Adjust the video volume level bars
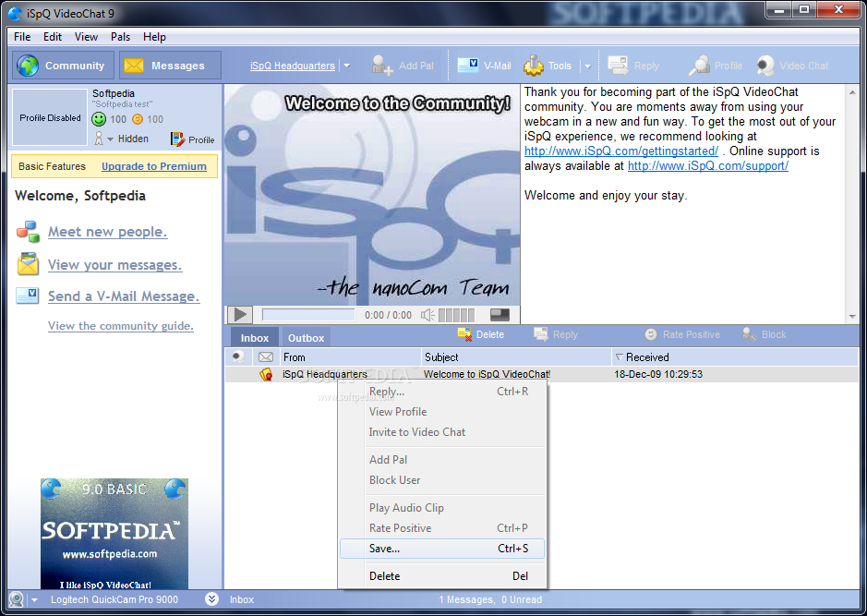The width and height of the screenshot is (867, 616). [456, 315]
